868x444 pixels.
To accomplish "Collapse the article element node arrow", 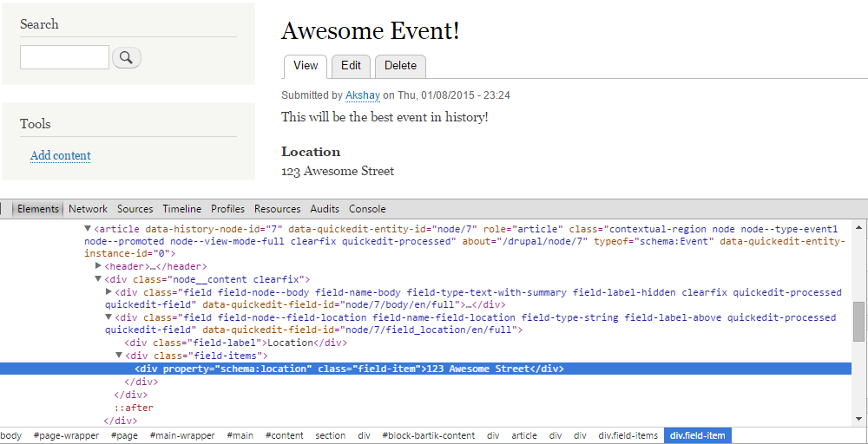I will pos(88,229).
